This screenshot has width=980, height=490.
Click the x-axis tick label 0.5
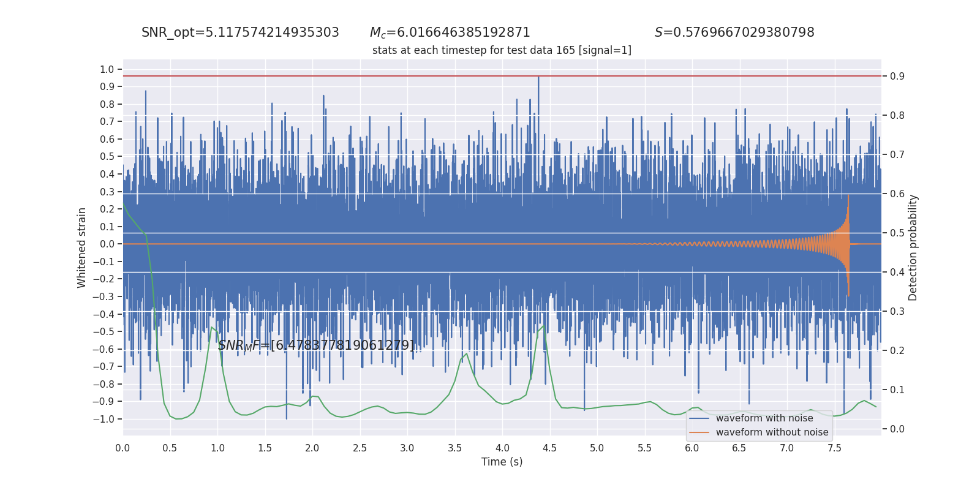[x=170, y=448]
